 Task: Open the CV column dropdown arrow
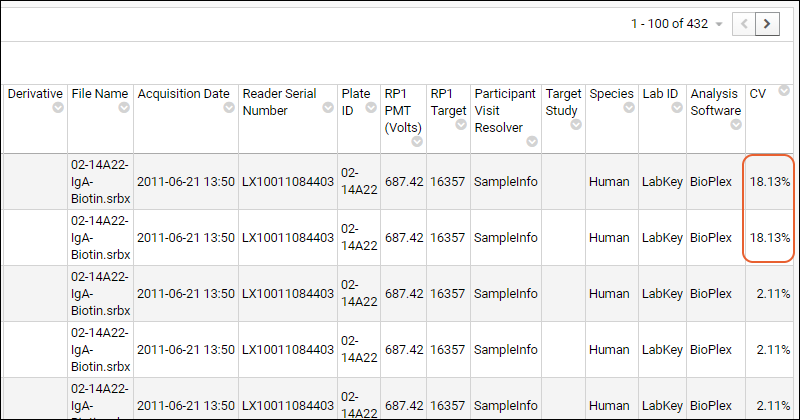tap(784, 91)
